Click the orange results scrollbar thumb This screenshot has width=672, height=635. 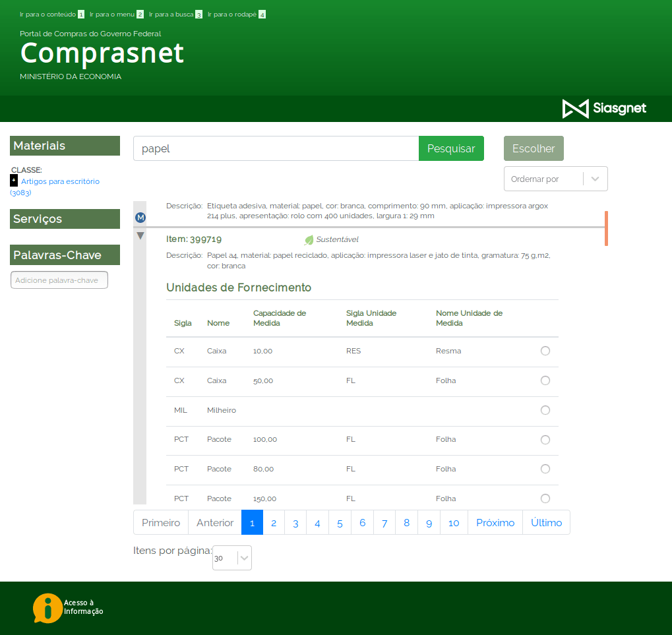(606, 228)
